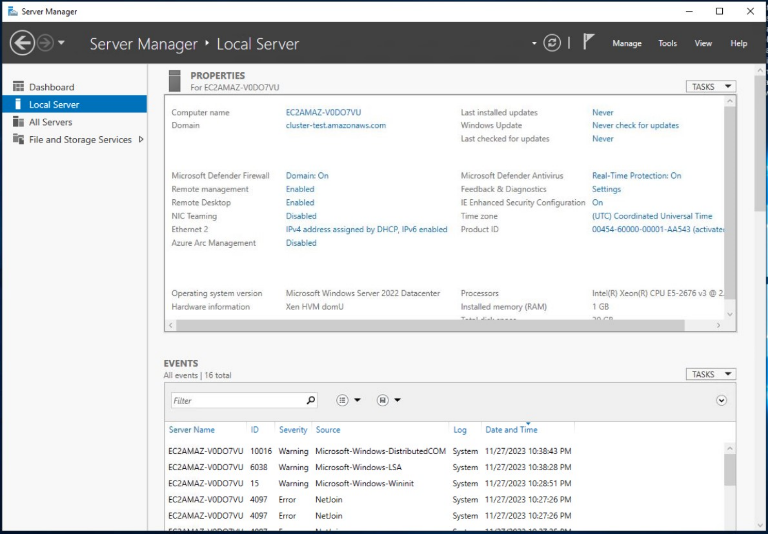The height and width of the screenshot is (534, 768).
Task: Open the Manage menu
Action: point(626,44)
